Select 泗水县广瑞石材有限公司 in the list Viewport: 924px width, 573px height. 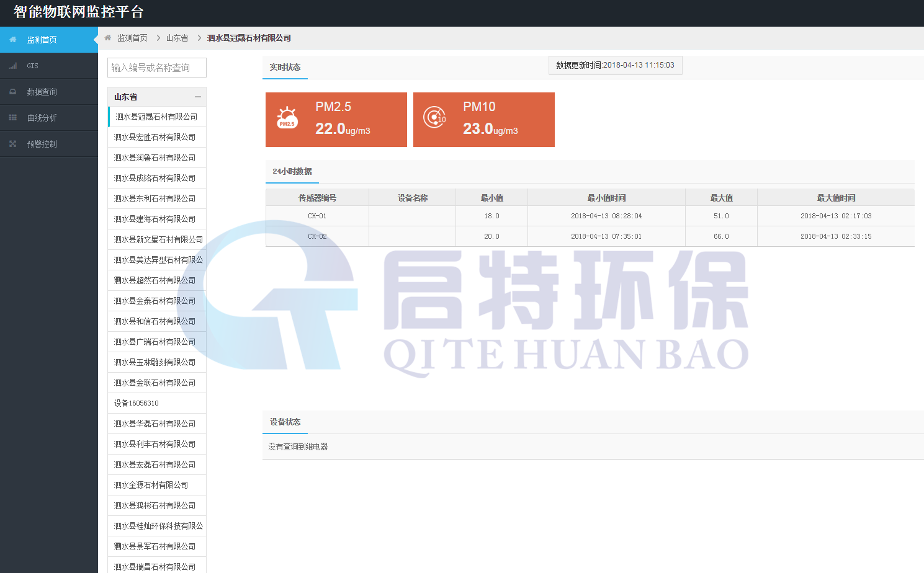(157, 342)
